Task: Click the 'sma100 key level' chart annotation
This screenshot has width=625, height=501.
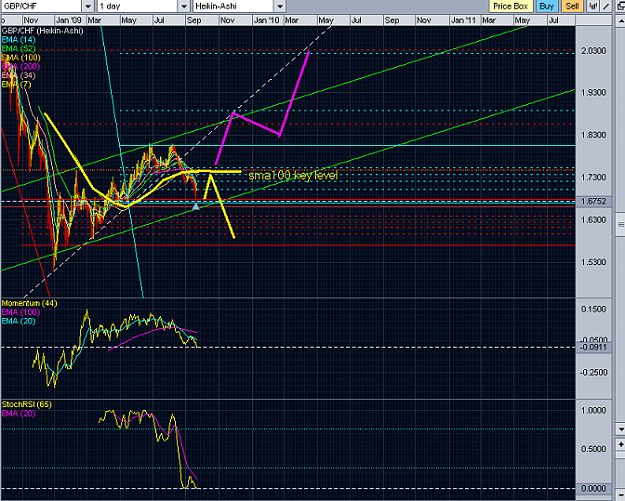Action: pos(293,175)
